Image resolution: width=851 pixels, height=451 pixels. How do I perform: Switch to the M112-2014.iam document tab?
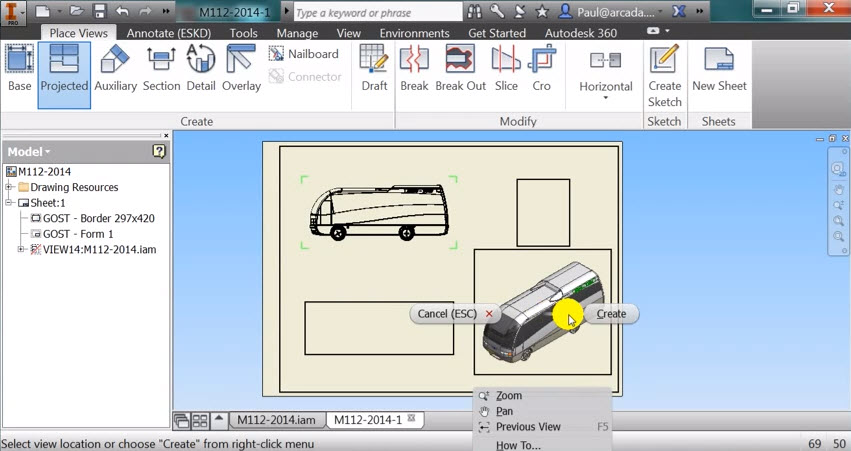[276, 420]
